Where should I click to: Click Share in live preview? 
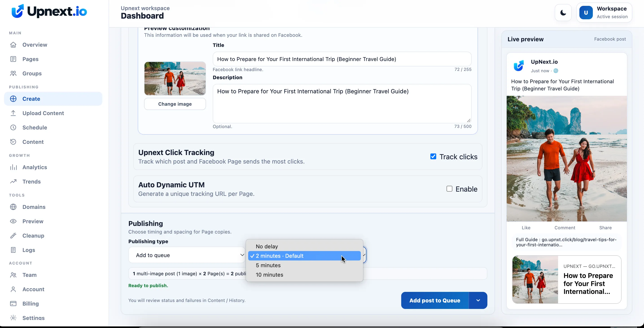[x=605, y=227]
